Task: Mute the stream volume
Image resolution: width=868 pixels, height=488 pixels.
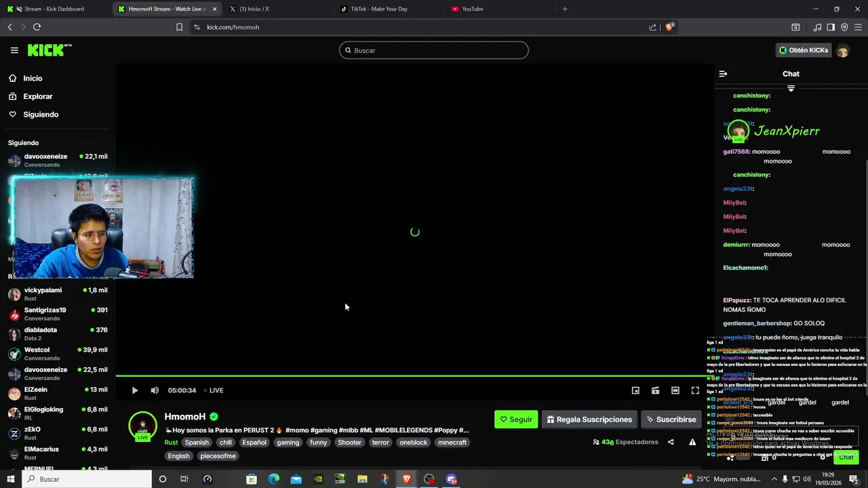Action: 155,390
